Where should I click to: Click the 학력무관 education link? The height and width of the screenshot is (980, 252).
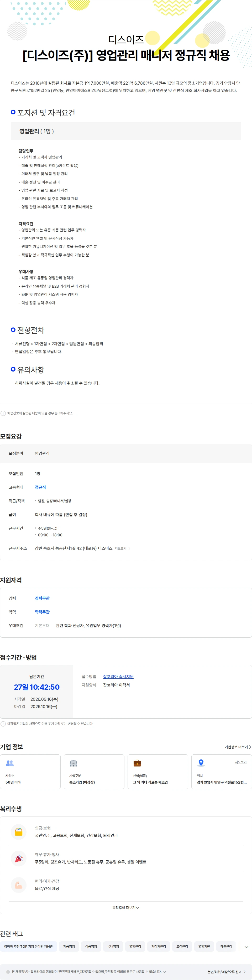point(42,612)
